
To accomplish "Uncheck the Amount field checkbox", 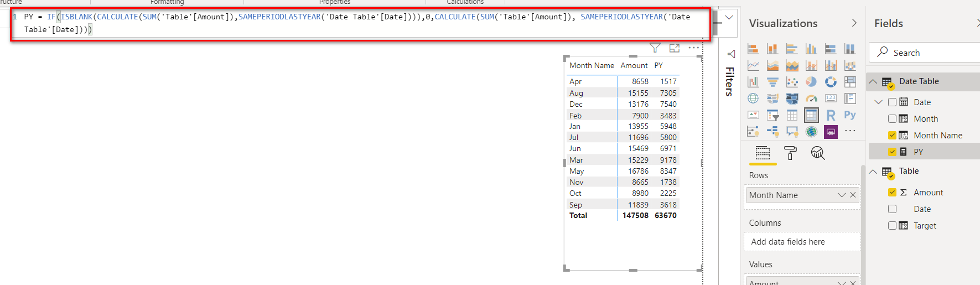I will click(x=892, y=192).
